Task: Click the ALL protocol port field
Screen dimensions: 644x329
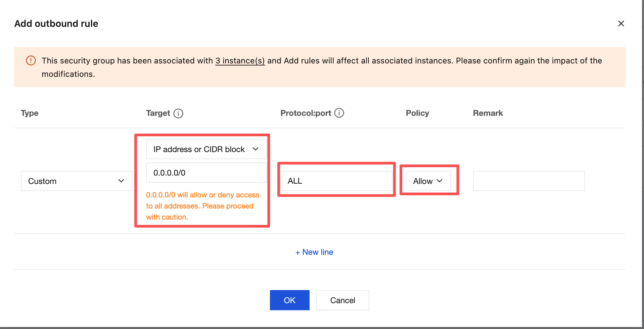Action: 336,181
